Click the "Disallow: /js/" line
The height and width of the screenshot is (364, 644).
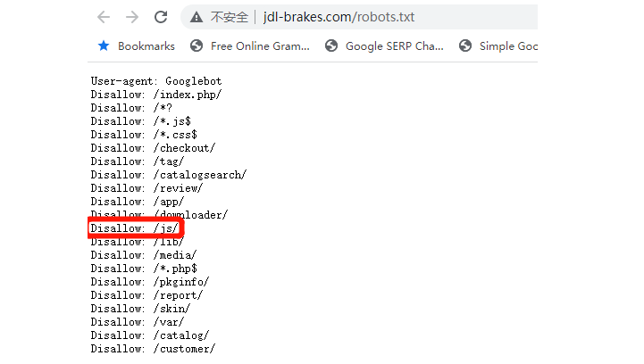pos(134,228)
